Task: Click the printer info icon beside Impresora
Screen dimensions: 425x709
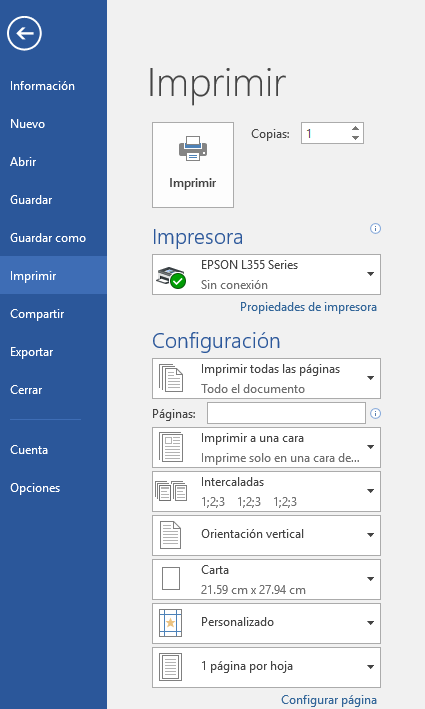Action: tap(375, 228)
